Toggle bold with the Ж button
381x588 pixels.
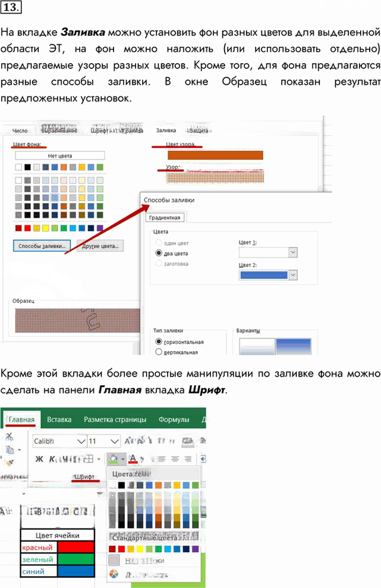tap(39, 459)
